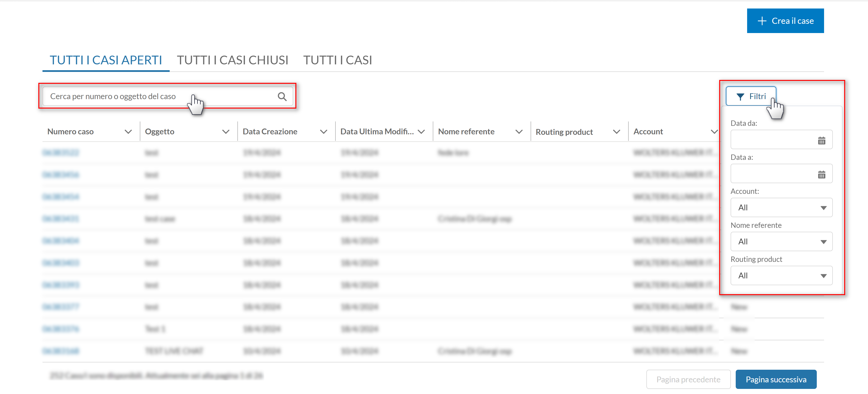Expand the Data Creazione column chevron
868x394 pixels.
pyautogui.click(x=324, y=132)
